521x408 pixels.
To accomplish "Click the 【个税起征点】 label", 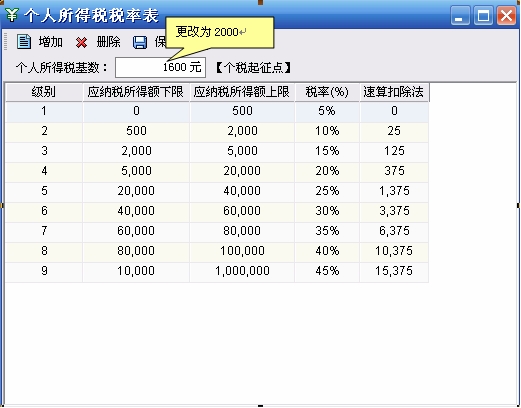I will pos(254,68).
